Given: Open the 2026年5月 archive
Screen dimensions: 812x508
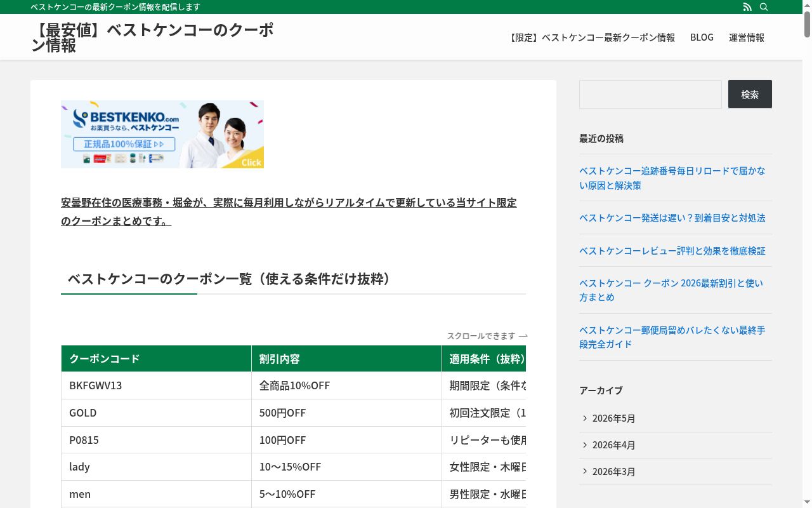Looking at the screenshot, I should point(613,418).
